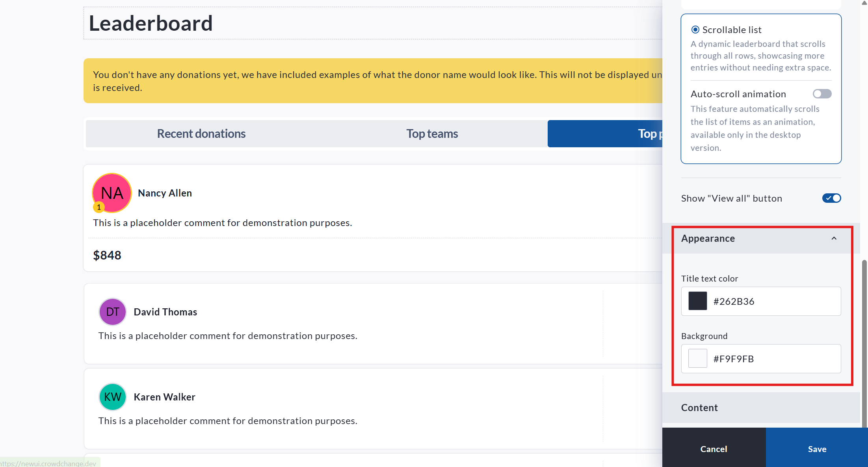Switch to the Top teams tab
The width and height of the screenshot is (868, 467).
432,134
